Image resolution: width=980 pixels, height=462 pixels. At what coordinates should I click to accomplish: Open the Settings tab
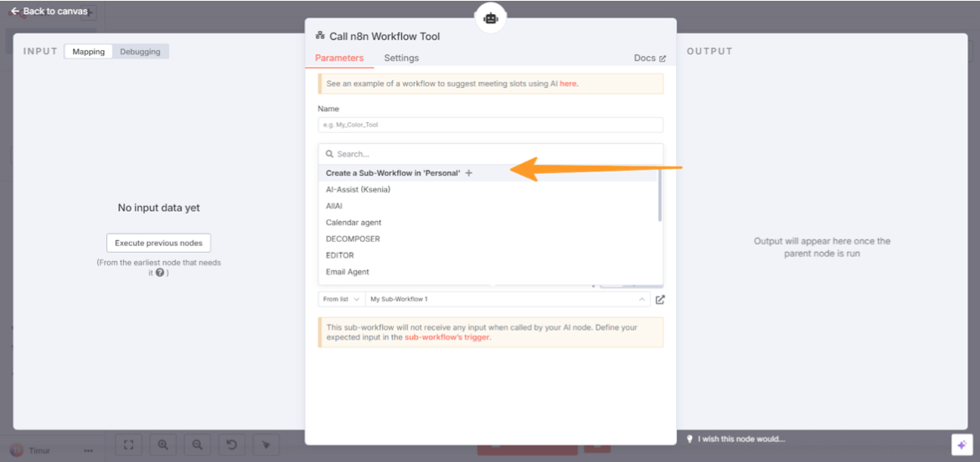pyautogui.click(x=401, y=58)
